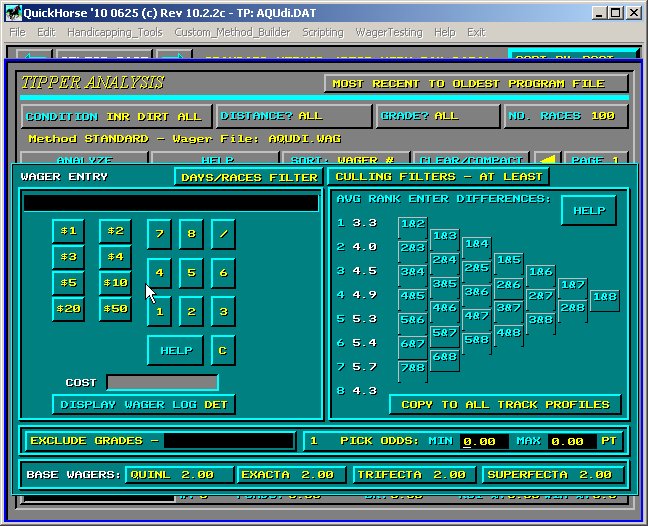Change the Distance ALL selector
The image size is (648, 526).
tap(294, 116)
